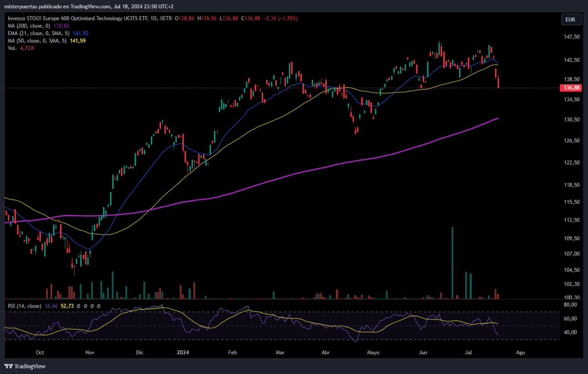Viewport: 588px width, 374px height.
Task: Click the 126,50 price axis label
Action: (x=571, y=141)
